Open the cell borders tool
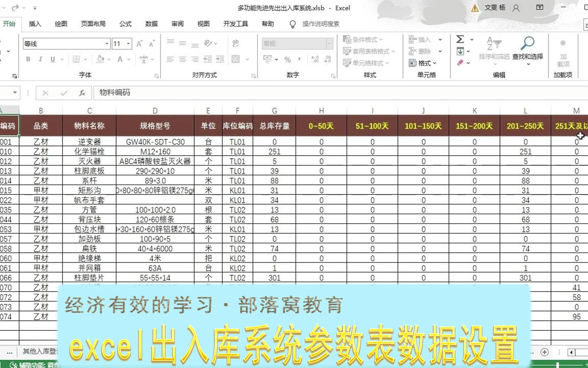Image resolution: width=588 pixels, height=368 pixels. click(x=76, y=59)
